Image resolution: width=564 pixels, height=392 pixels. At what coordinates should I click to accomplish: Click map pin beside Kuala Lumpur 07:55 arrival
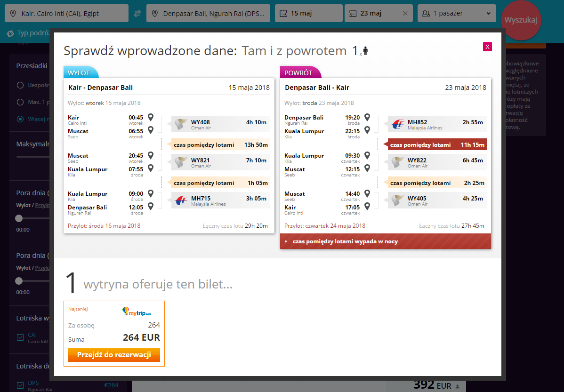[151, 168]
